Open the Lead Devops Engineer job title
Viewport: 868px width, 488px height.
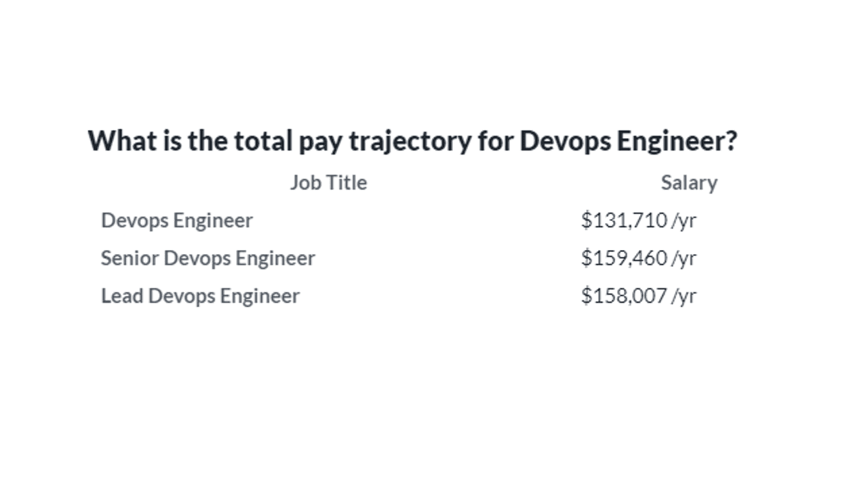coord(200,296)
